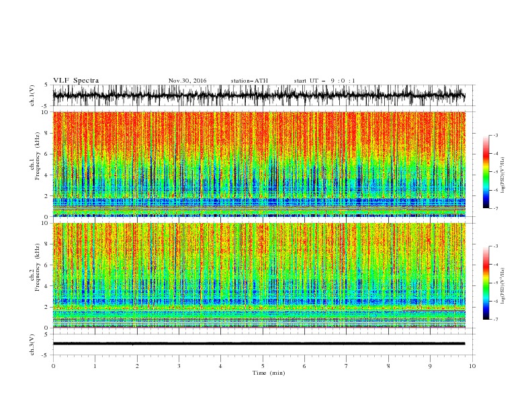The image size is (532, 411).
Task: Click the "10" tick on the time axis
Action: click(472, 366)
